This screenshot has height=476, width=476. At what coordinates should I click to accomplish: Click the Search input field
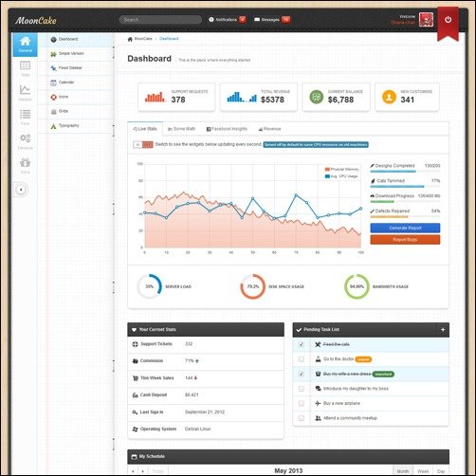coord(160,20)
